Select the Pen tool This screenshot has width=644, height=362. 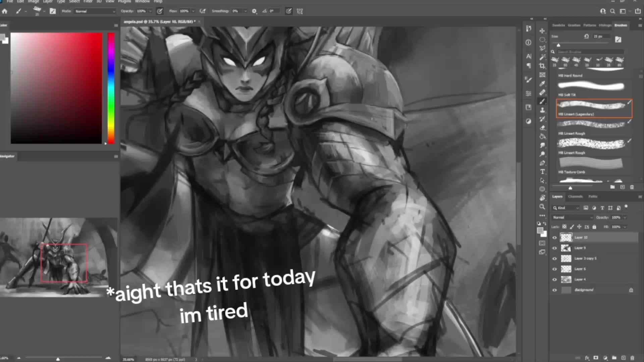coord(542,163)
